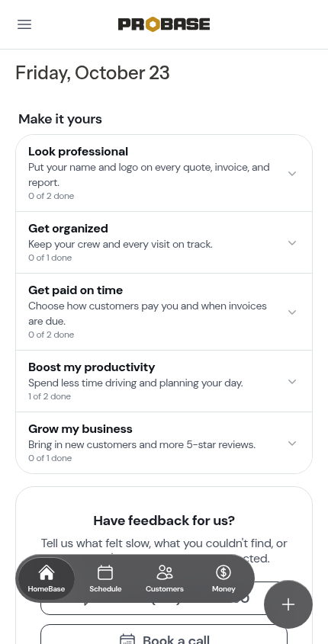Expand the Grow my business chevron
The width and height of the screenshot is (328, 644).
[292, 443]
